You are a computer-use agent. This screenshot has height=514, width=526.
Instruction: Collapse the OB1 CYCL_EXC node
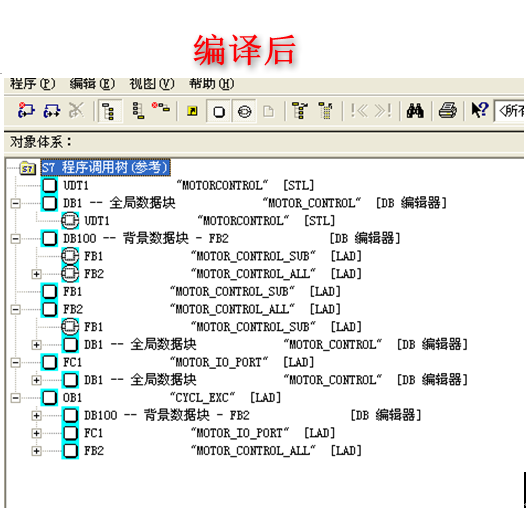(15, 398)
